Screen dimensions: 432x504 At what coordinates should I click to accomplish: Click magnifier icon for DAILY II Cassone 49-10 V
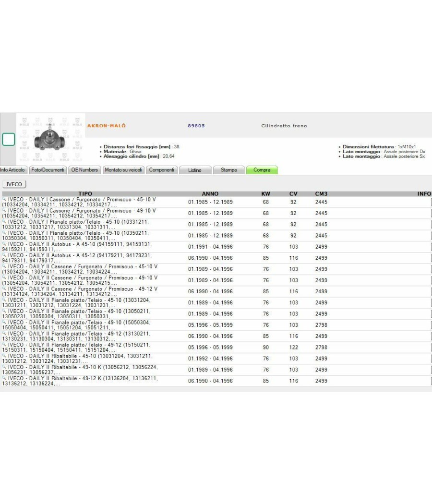(4, 278)
